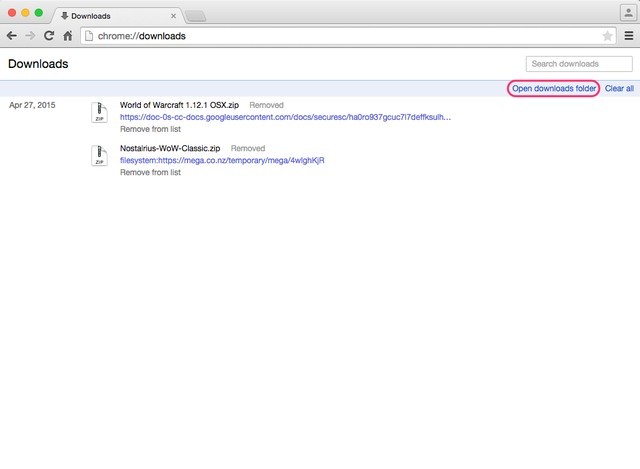640x469 pixels.
Task: Click Removed status beside Nostalrius-WoW-Classic.zip
Action: coord(248,148)
